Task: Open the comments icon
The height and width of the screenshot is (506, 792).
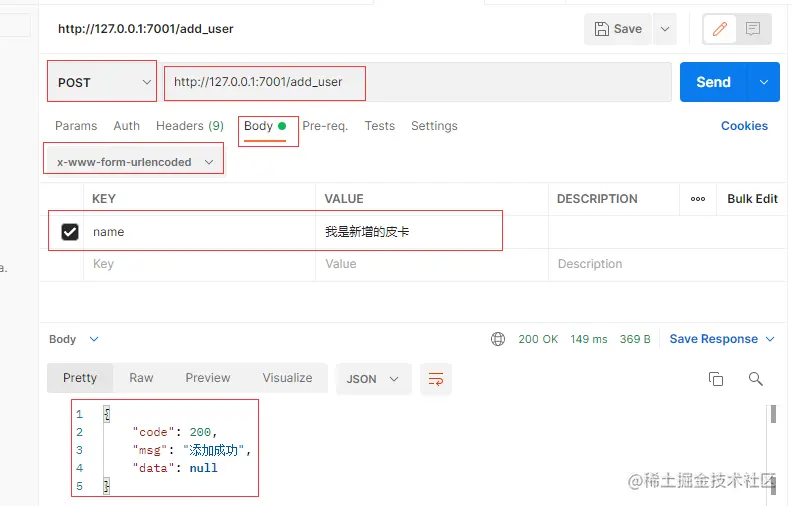Action: pos(753,29)
